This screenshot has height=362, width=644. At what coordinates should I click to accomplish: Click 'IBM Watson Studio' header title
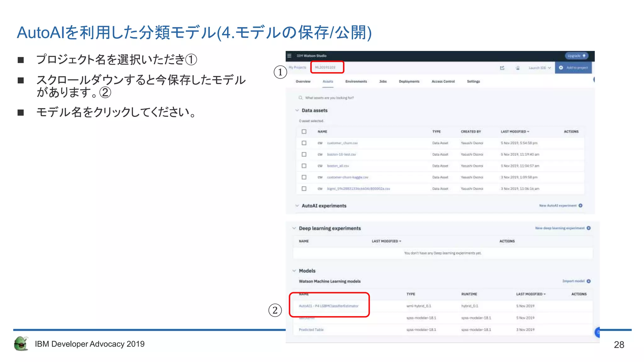tap(312, 56)
